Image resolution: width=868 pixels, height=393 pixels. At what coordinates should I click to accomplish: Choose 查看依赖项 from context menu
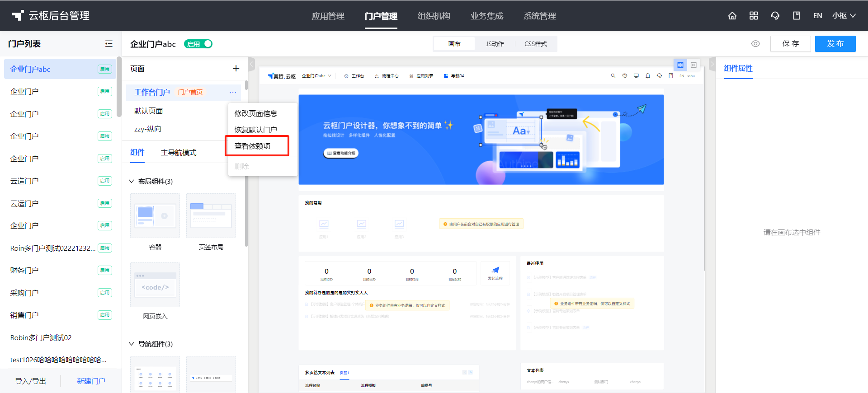263,146
